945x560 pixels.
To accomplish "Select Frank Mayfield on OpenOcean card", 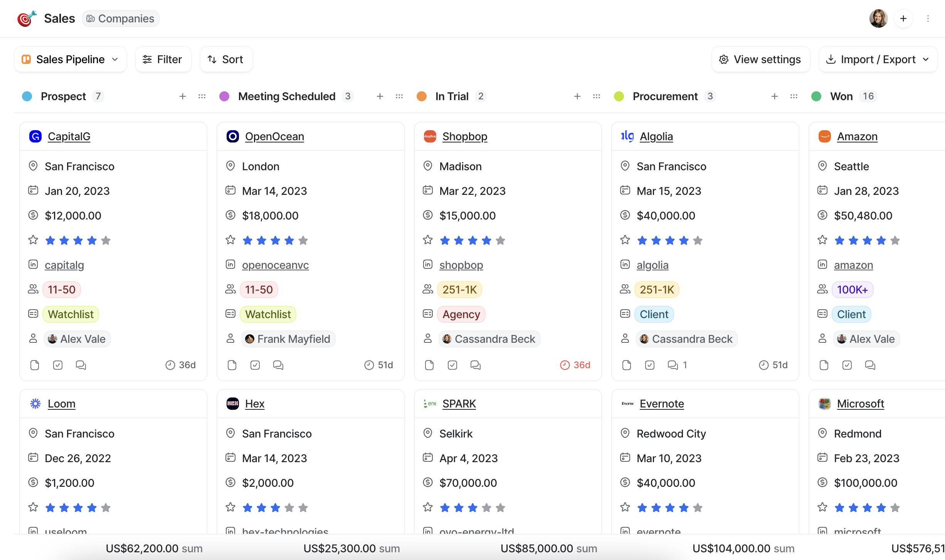I will (288, 339).
